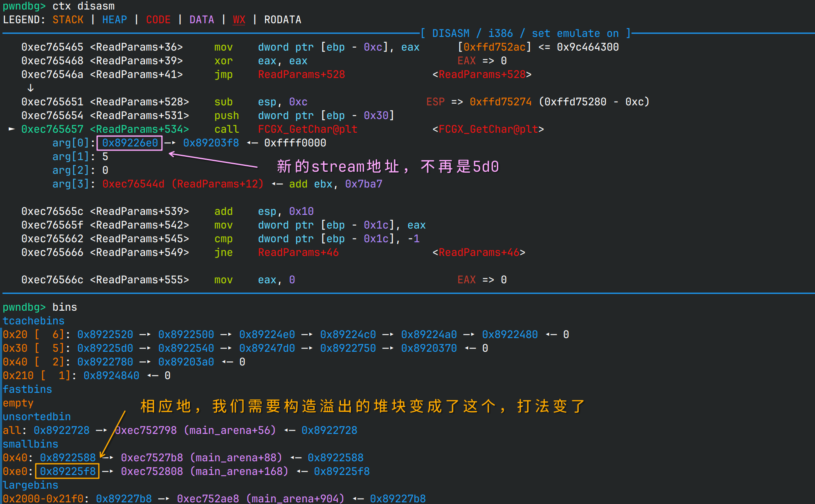Select the unsortedbin all address 0x8922728

tap(62, 430)
